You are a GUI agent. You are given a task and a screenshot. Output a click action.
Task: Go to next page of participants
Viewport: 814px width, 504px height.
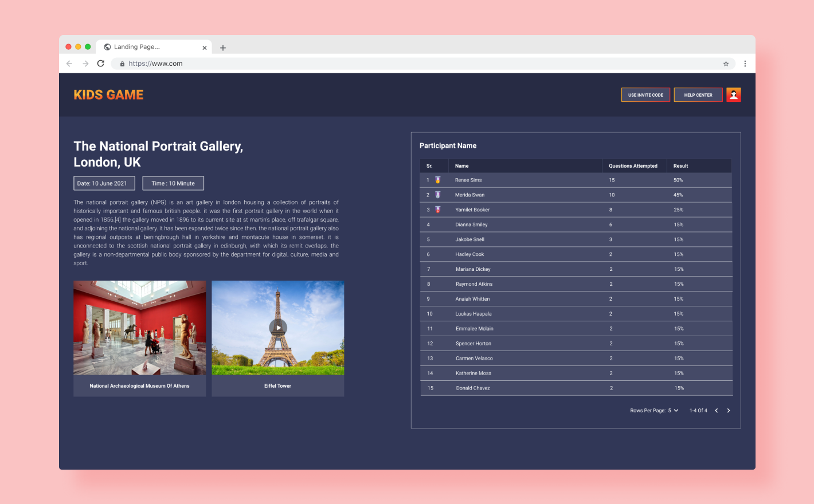[729, 411]
